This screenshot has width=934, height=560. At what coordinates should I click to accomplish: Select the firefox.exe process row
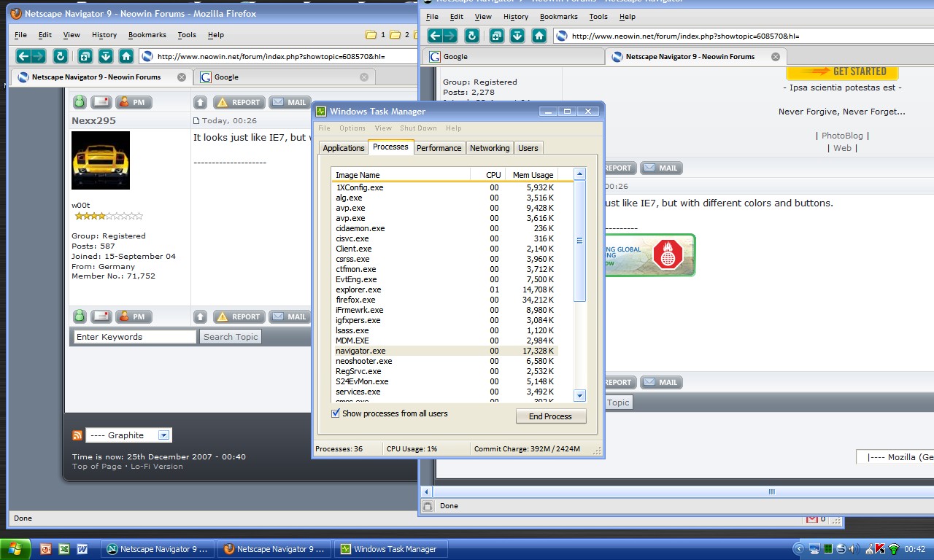(x=445, y=300)
